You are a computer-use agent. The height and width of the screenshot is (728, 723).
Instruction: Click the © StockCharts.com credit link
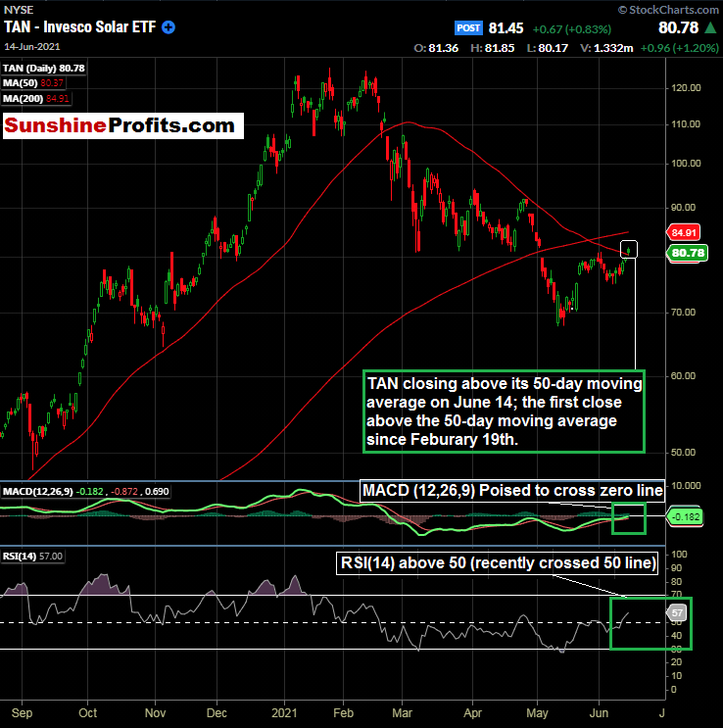tap(668, 10)
